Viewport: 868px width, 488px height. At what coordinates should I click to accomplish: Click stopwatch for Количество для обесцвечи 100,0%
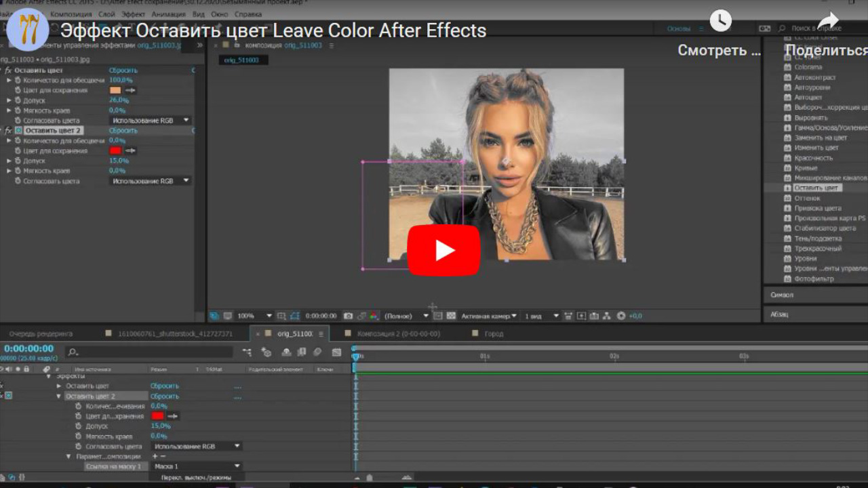pyautogui.click(x=18, y=80)
